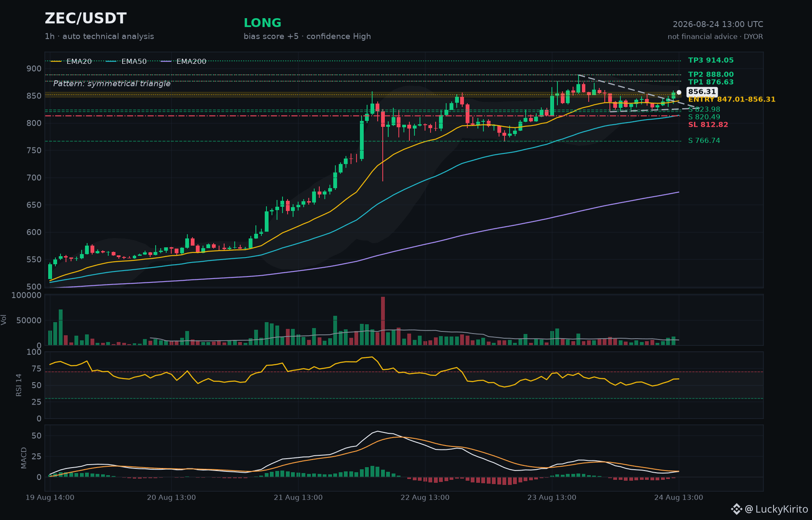Image resolution: width=812 pixels, height=520 pixels.
Task: Select the 'bias score +5 · confidence High' line
Action: 307,36
